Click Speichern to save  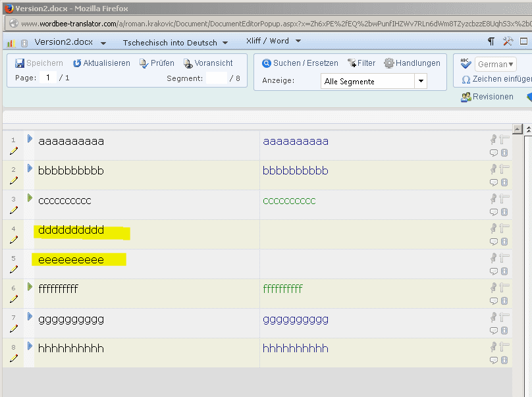[x=39, y=63]
